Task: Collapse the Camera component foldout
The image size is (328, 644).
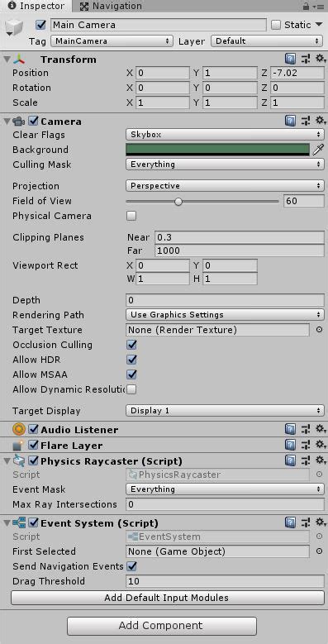Action: (x=7, y=122)
